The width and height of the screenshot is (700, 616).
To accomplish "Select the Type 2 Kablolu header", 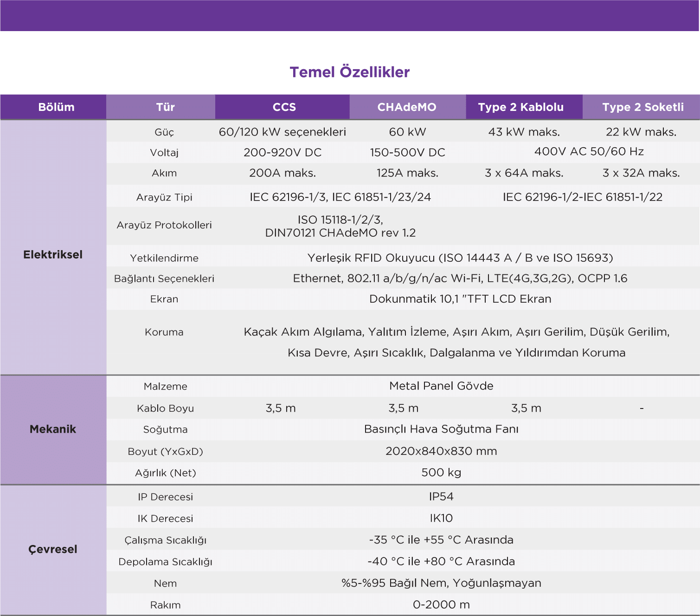I will [x=521, y=107].
